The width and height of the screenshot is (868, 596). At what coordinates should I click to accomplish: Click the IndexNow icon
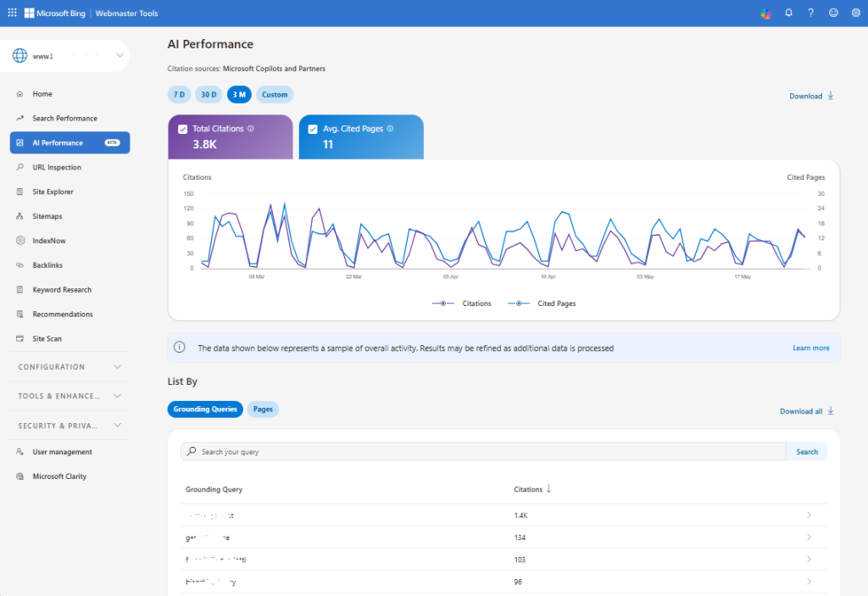[20, 241]
